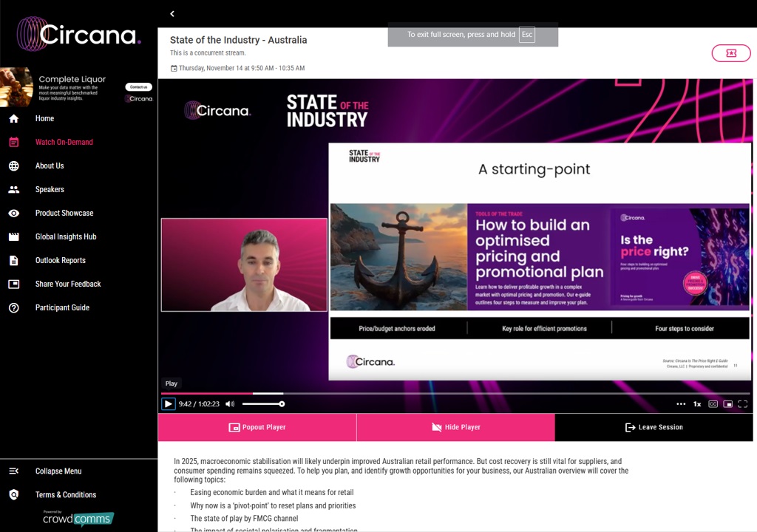Click the About Us globe icon
This screenshot has height=532, width=757.
click(x=14, y=166)
